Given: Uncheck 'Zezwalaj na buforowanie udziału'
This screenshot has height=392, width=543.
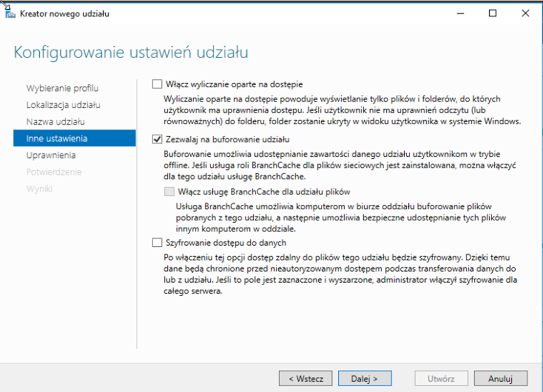Looking at the screenshot, I should coord(157,139).
